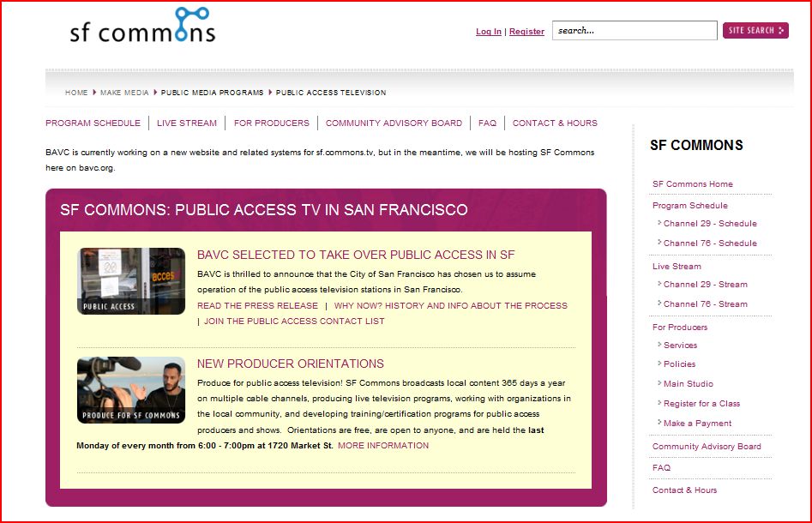Click SF Commons Home in sidebar
The width and height of the screenshot is (812, 523).
692,184
